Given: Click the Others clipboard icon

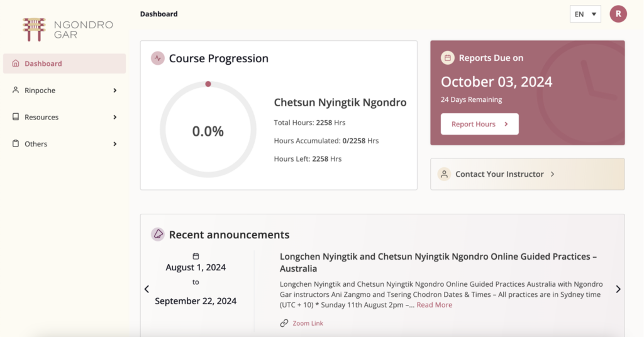Looking at the screenshot, I should pos(16,144).
